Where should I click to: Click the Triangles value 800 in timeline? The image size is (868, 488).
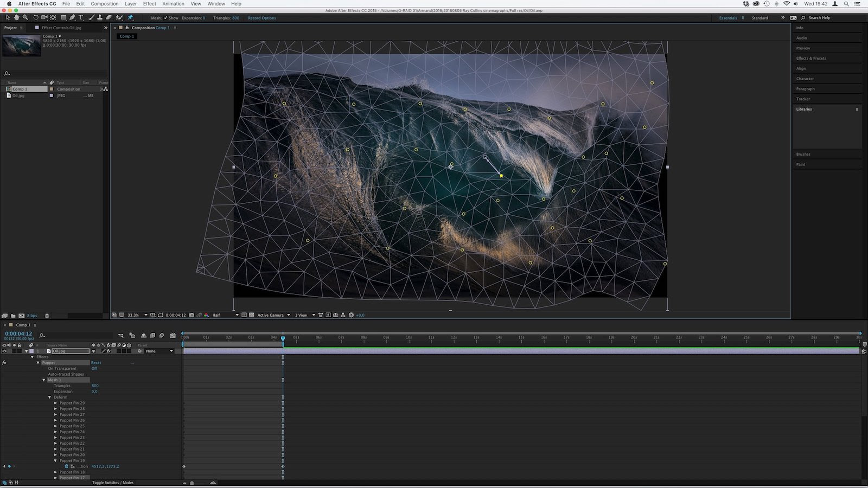[x=95, y=386]
